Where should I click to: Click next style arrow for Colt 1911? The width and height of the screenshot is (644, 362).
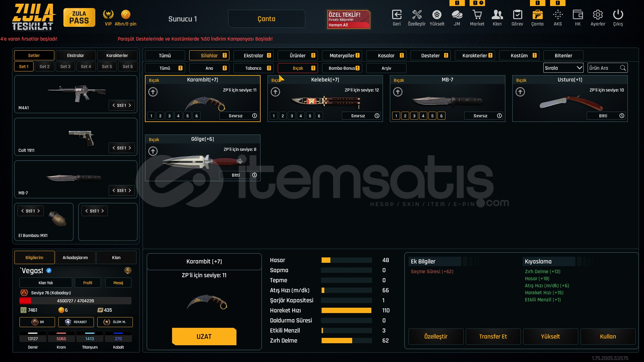130,148
